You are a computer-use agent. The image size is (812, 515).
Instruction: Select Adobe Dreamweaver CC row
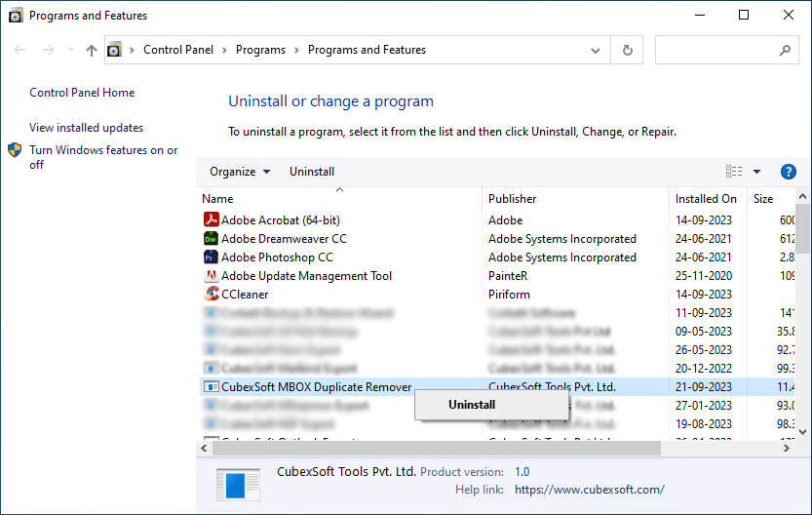(x=497, y=238)
